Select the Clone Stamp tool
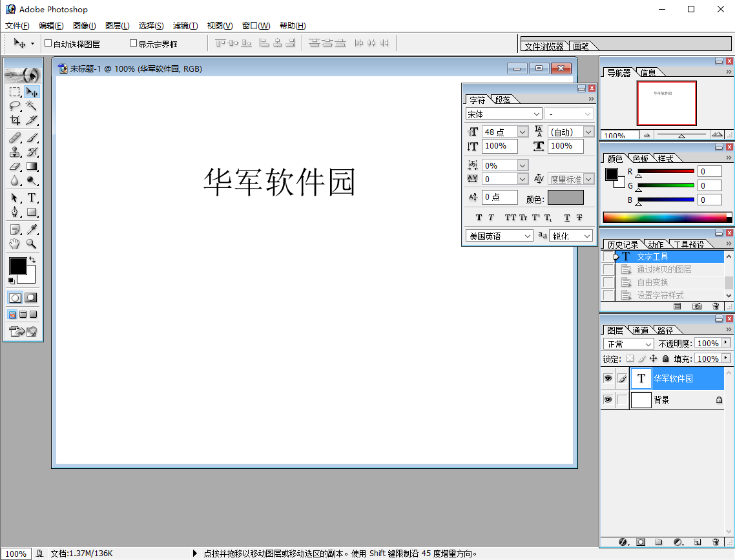 click(14, 152)
